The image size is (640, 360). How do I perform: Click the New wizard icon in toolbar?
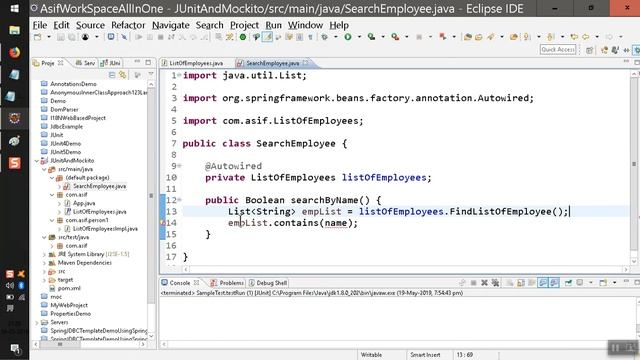point(38,37)
